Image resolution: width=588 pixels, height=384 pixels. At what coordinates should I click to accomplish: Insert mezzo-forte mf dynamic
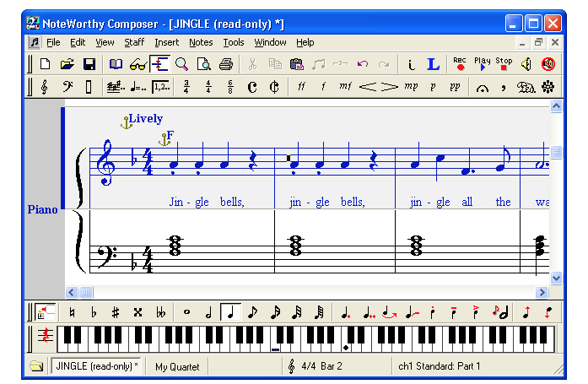(345, 87)
